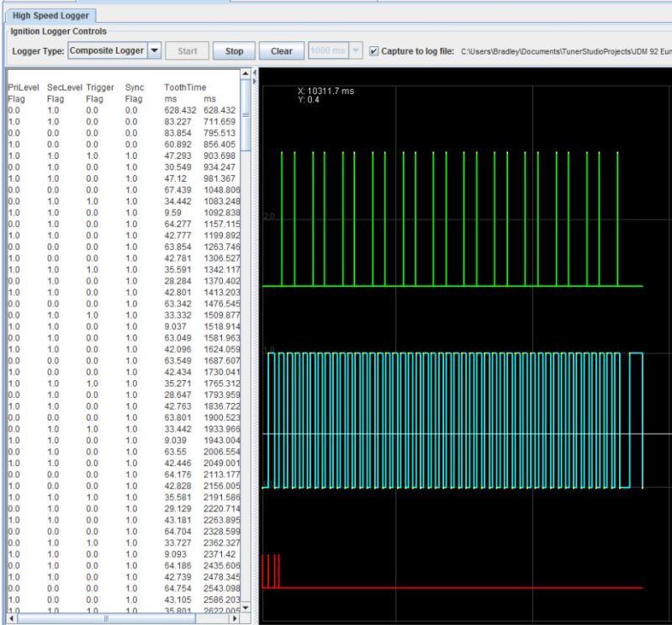The height and width of the screenshot is (625, 672).
Task: Click scroll-right arrow under data table
Action: (x=235, y=619)
